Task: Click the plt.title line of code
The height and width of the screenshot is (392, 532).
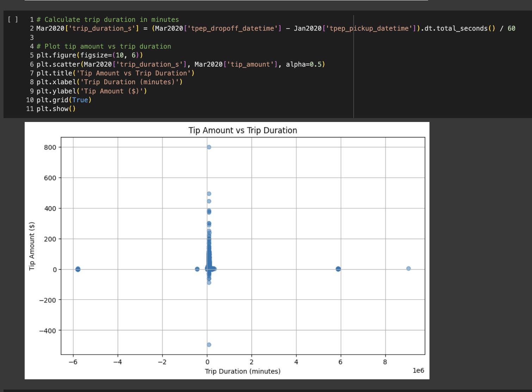Action: 115,73
